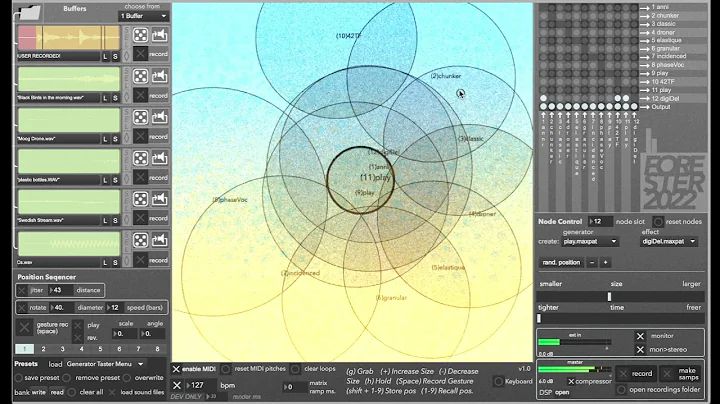Click the dice icon for Moog Drone buffer
The height and width of the screenshot is (404, 720).
141,117
